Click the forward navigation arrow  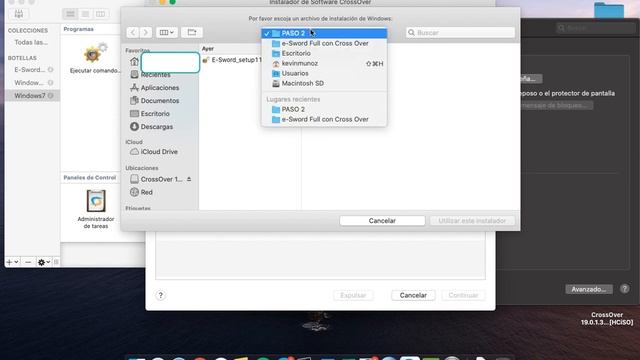[x=146, y=32]
